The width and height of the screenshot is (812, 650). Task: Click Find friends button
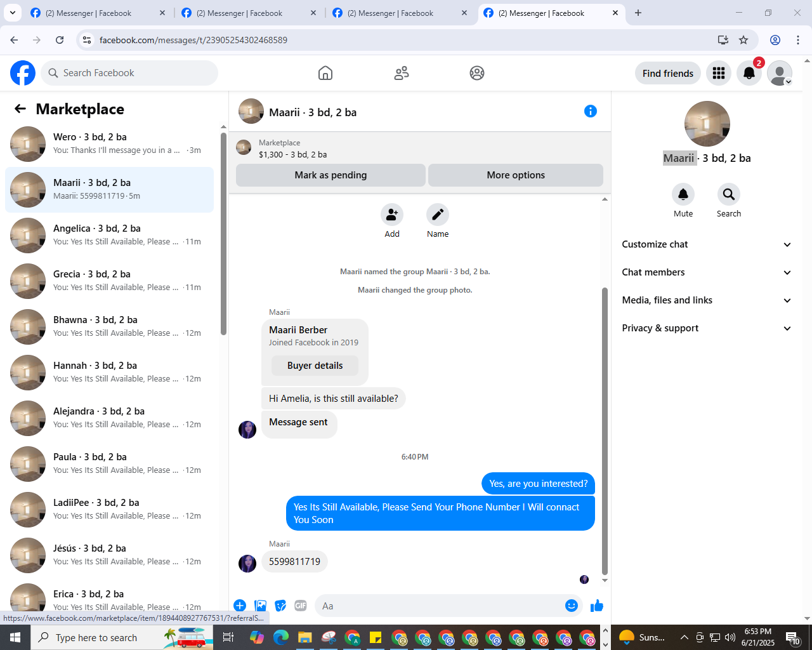point(668,73)
